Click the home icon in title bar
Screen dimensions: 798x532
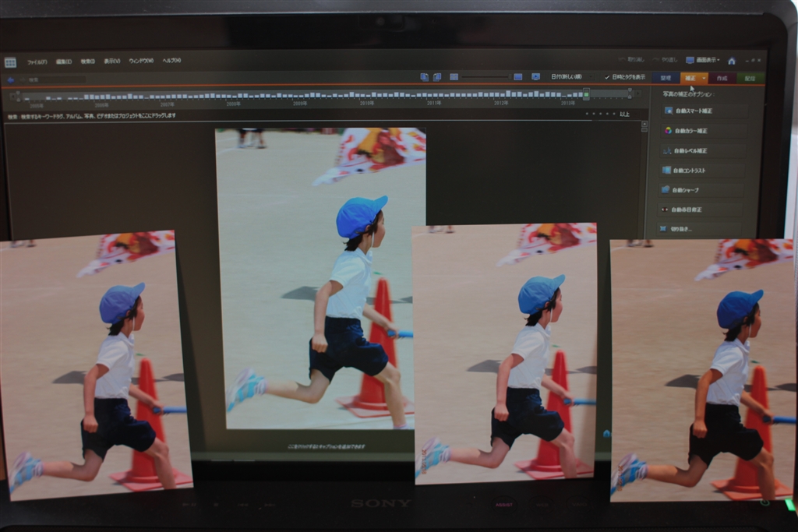tap(731, 61)
